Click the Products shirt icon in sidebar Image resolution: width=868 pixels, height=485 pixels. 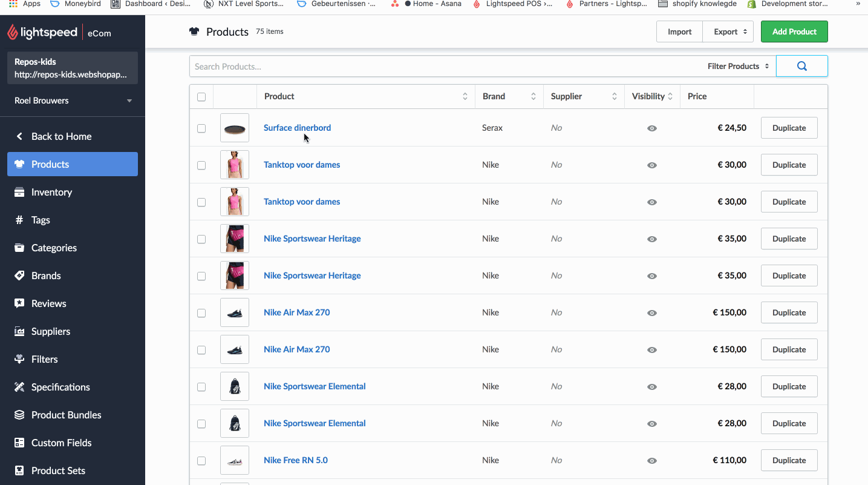point(19,164)
